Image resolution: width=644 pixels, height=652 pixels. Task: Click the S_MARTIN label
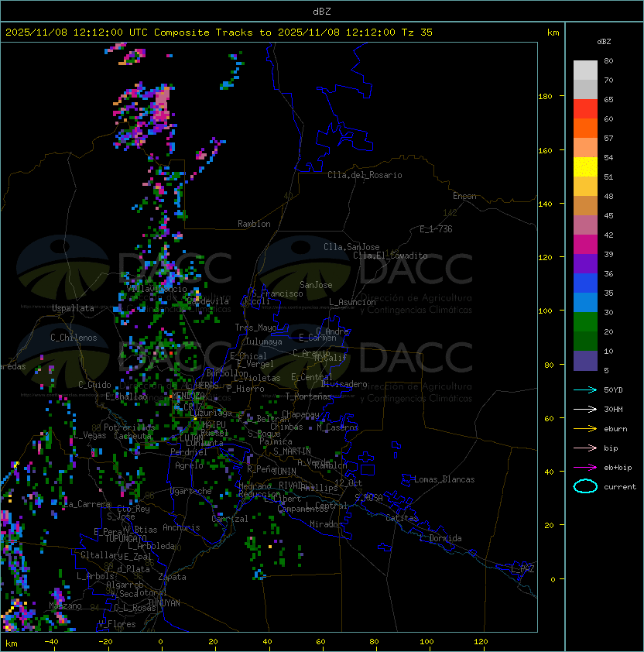coord(292,451)
